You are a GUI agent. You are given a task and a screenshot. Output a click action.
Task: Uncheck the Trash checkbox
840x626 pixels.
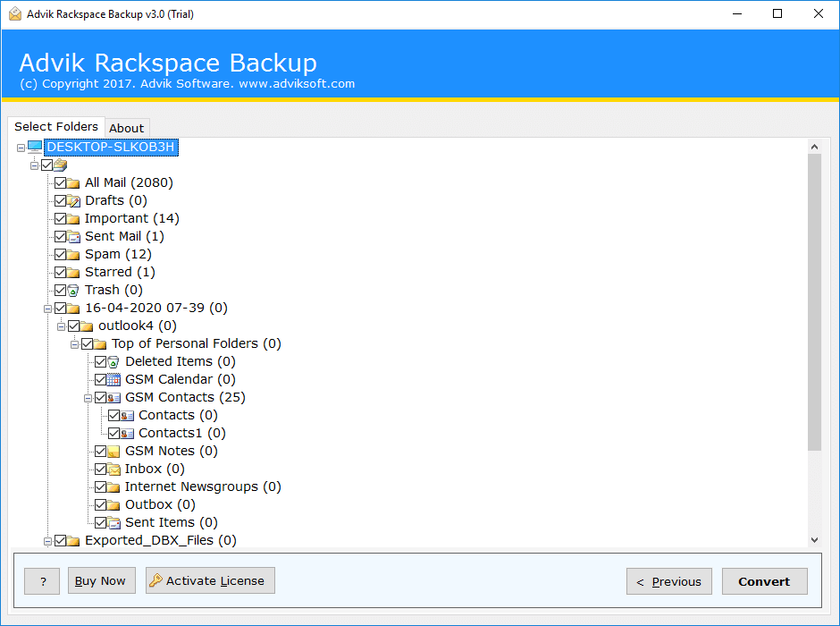point(60,290)
